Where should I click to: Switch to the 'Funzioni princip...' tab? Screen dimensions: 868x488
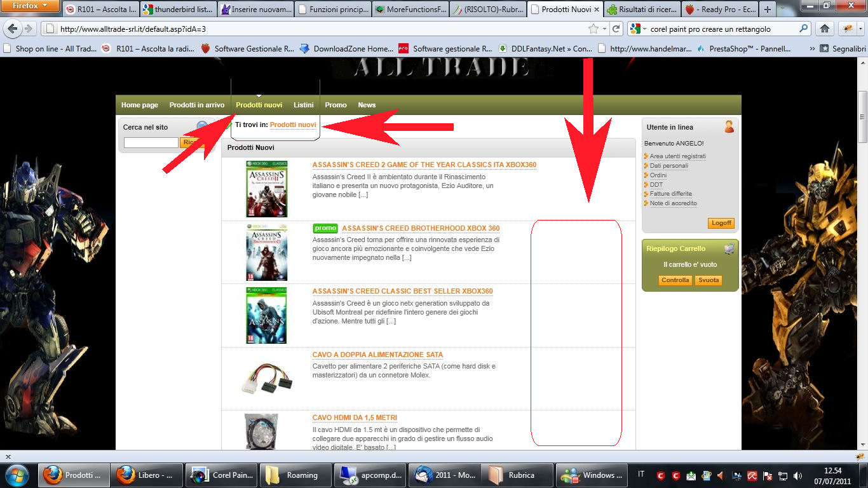pos(333,10)
